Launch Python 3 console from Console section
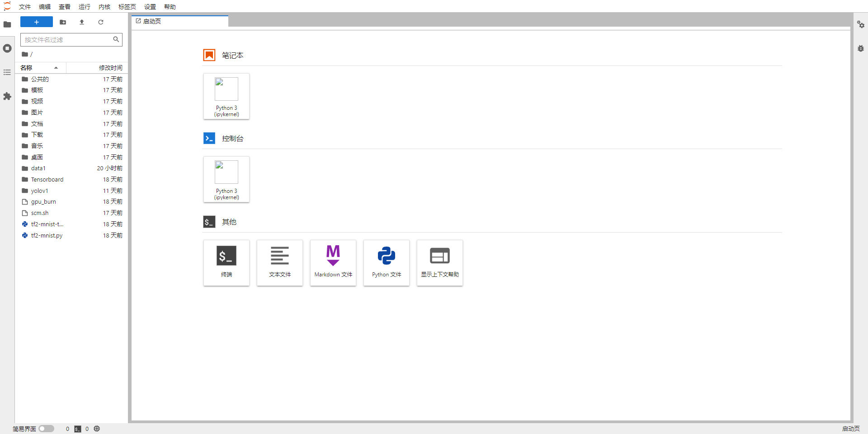This screenshot has height=434, width=868. point(226,179)
